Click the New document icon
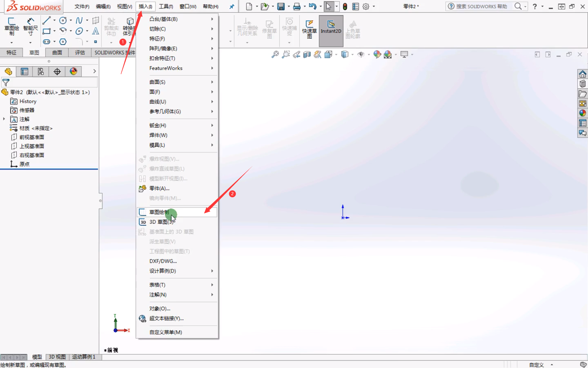 pos(249,6)
